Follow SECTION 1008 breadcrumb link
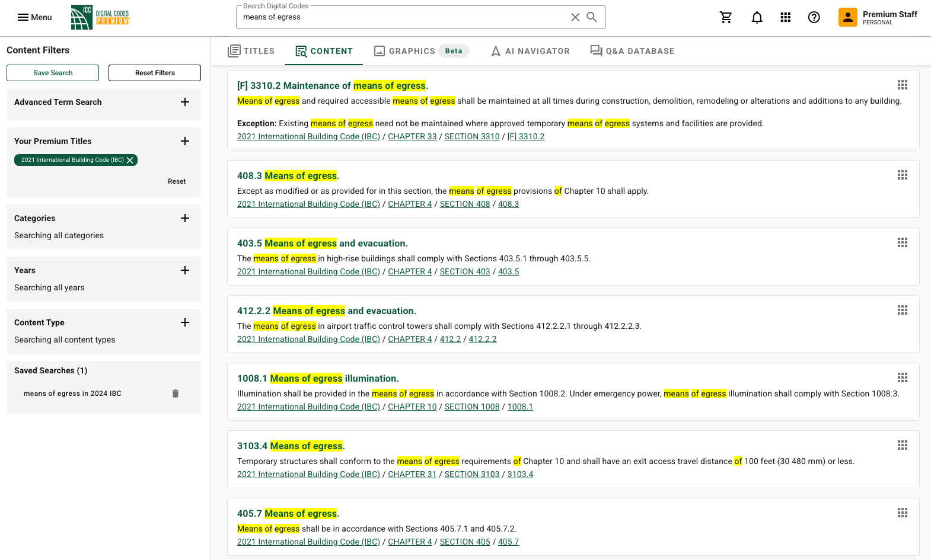This screenshot has height=560, width=931. [x=472, y=407]
